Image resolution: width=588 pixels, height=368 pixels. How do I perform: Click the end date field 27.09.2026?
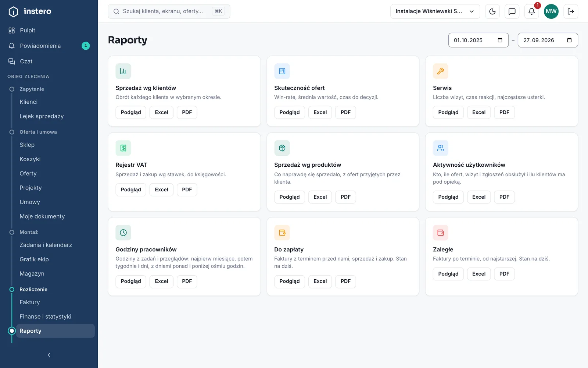pyautogui.click(x=548, y=40)
